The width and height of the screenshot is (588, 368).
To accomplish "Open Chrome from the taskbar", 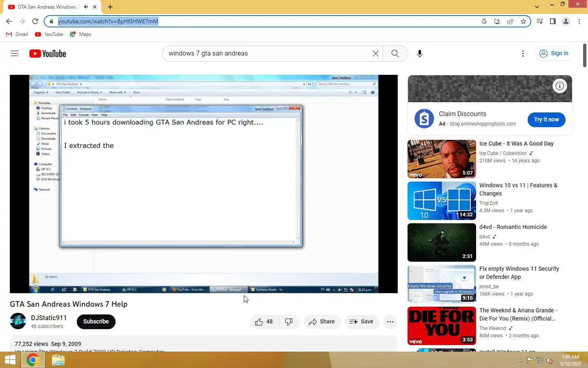I will coord(33,360).
